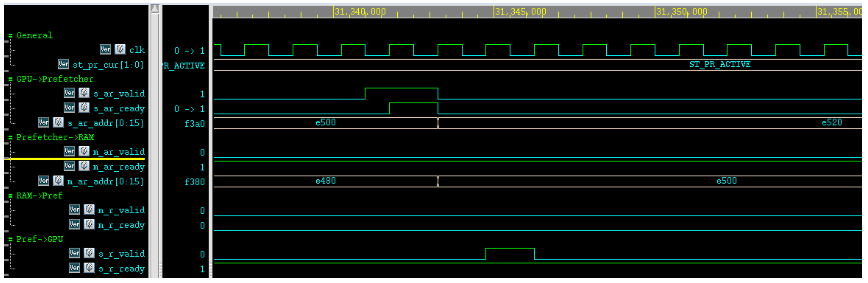
Task: Click the Ver icon beside st_pr_cur[1:0]
Action: pyautogui.click(x=63, y=64)
